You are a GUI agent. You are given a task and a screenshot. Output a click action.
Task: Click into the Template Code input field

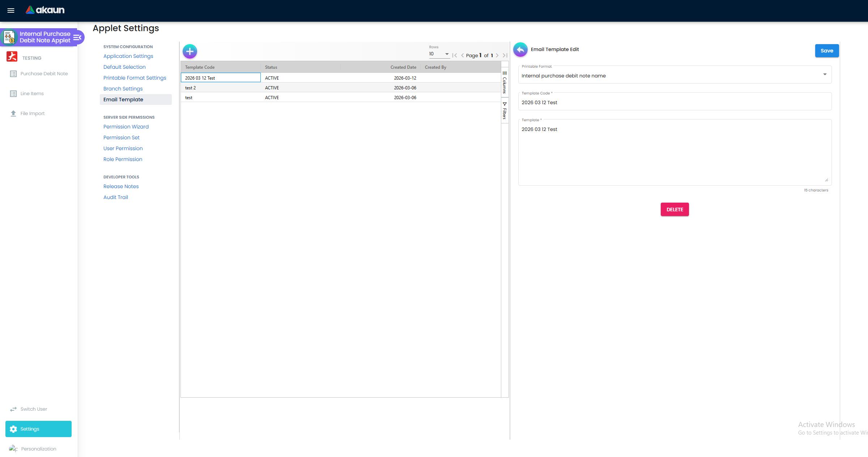[x=675, y=102]
